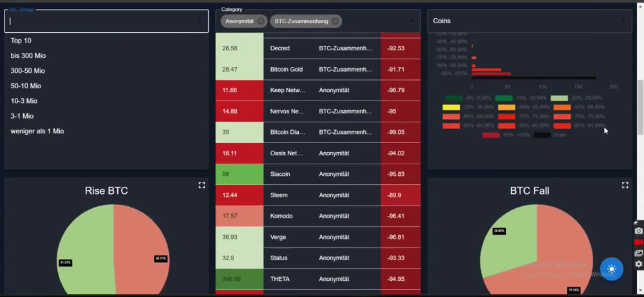This screenshot has height=297, width=644.
Task: Click the green slice of Rise BTC pie
Action: click(84, 251)
